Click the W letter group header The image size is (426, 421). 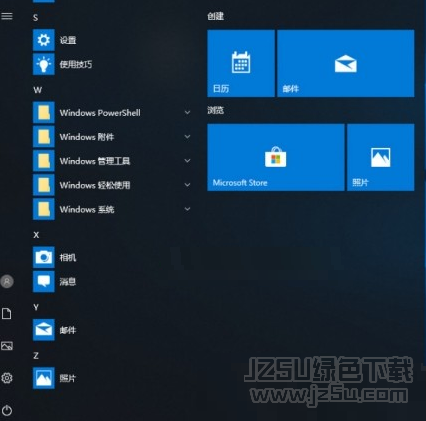(37, 90)
